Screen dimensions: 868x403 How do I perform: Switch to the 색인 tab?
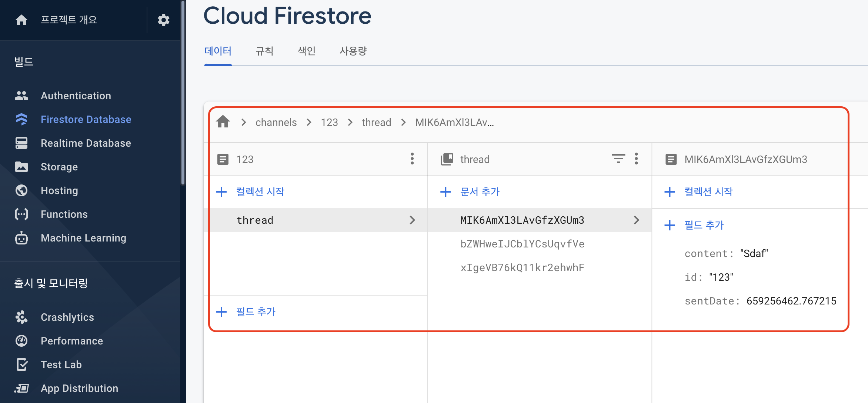(x=307, y=51)
